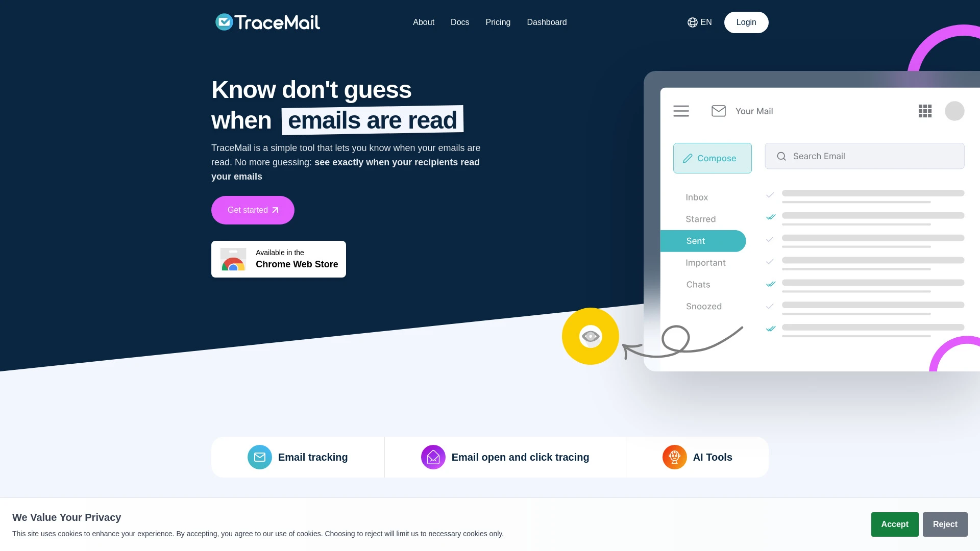980x551 pixels.
Task: Toggle the Inbox read status checkmark
Action: 771,195
